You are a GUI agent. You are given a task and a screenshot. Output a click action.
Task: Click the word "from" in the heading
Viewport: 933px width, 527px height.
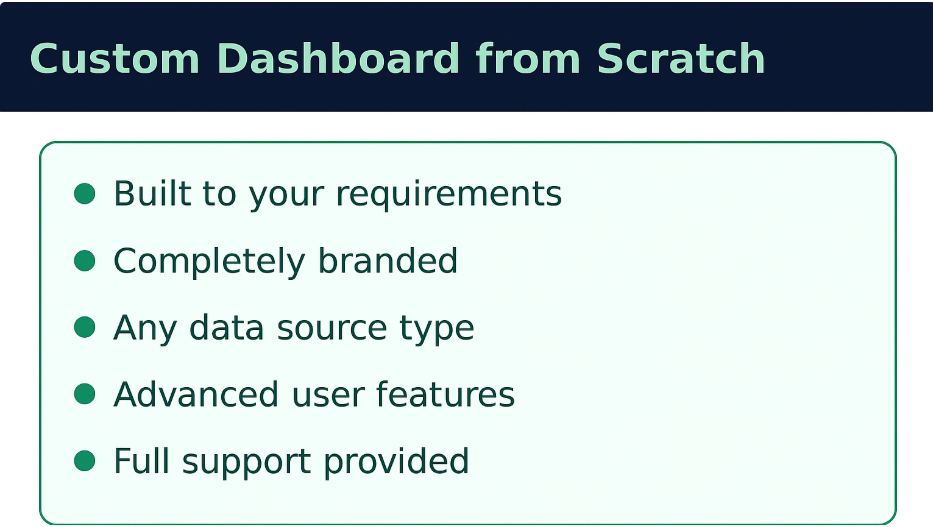(528, 59)
